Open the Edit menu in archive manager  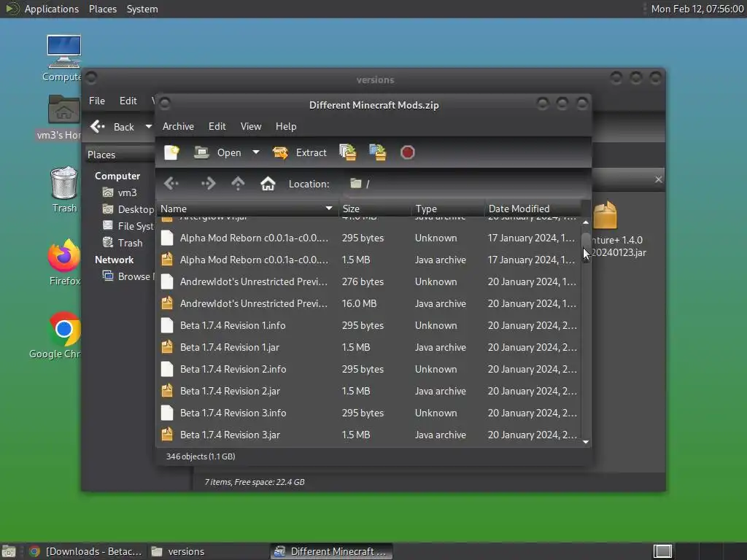pos(217,126)
